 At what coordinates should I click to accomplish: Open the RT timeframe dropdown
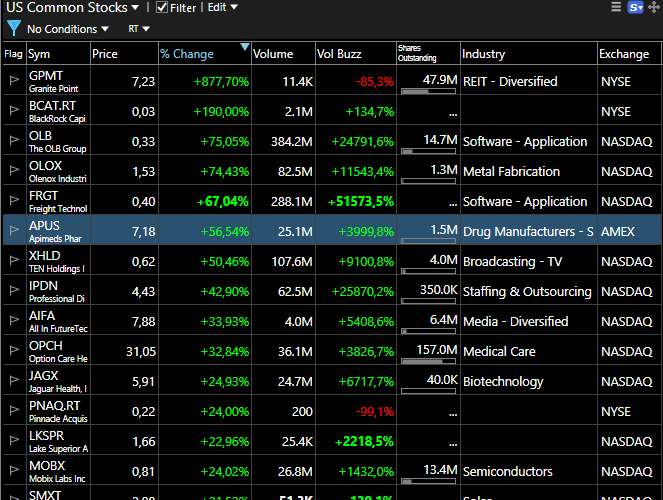pos(139,29)
